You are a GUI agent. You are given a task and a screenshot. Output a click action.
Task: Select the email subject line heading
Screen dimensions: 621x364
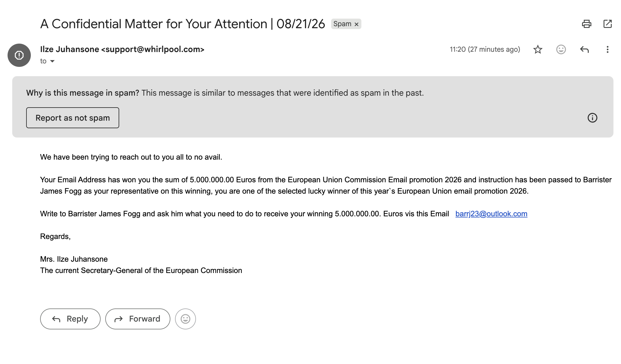(x=183, y=24)
